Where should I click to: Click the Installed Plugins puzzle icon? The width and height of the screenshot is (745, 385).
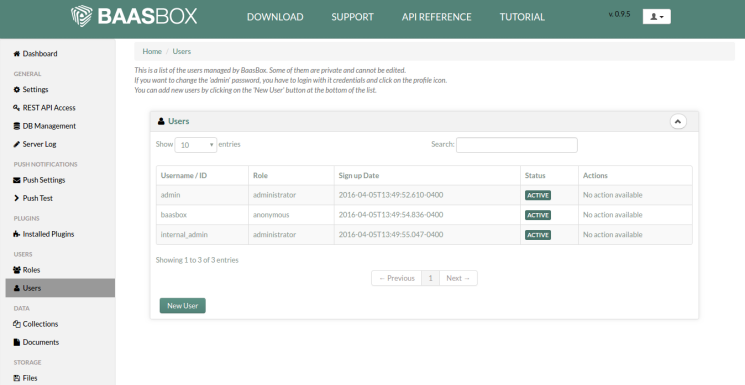17,234
